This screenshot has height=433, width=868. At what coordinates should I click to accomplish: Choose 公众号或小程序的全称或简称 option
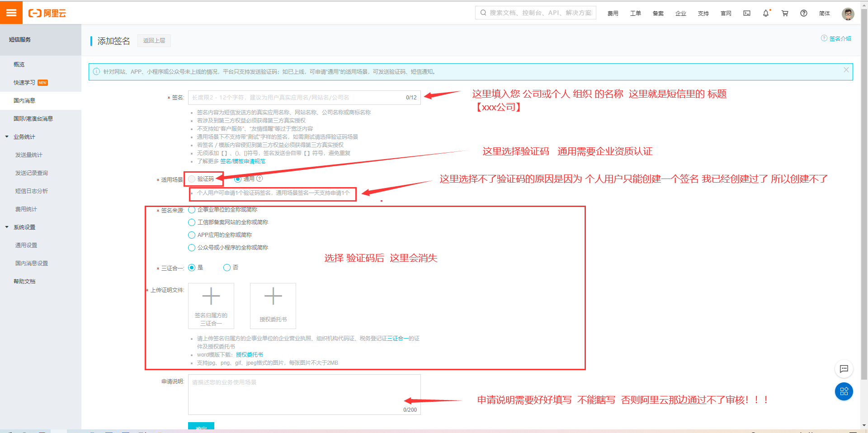(x=192, y=248)
